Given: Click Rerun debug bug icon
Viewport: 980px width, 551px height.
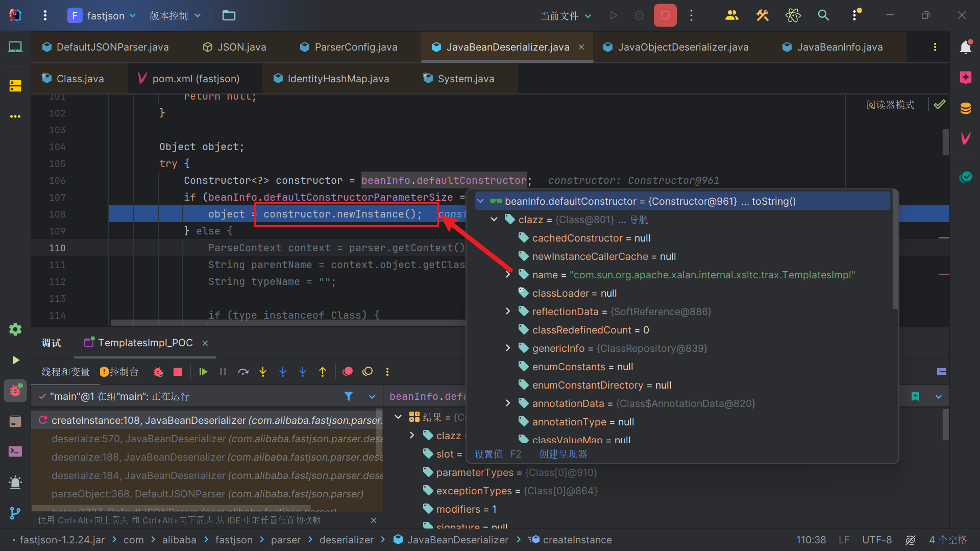Looking at the screenshot, I should pyautogui.click(x=158, y=372).
